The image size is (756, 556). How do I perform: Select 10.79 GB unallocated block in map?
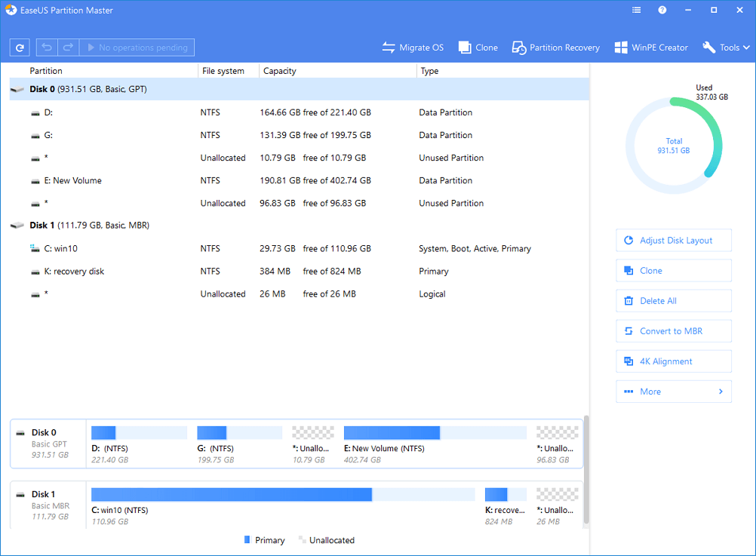(313, 444)
